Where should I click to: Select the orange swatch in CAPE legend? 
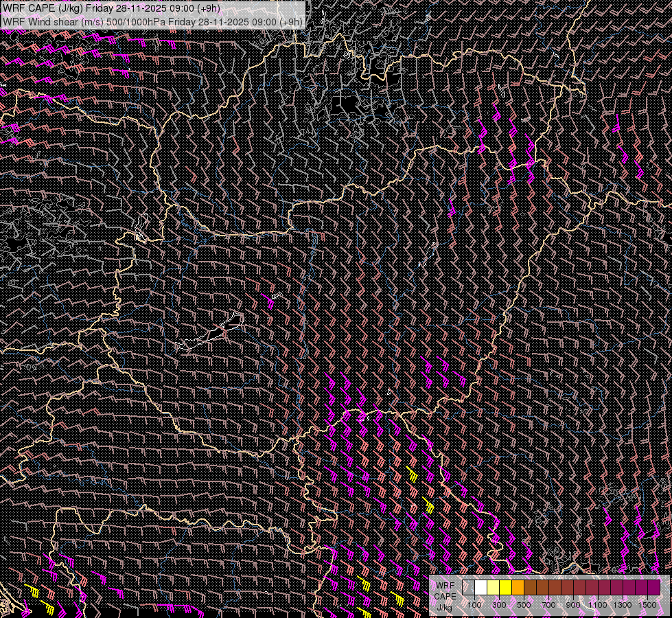click(518, 588)
